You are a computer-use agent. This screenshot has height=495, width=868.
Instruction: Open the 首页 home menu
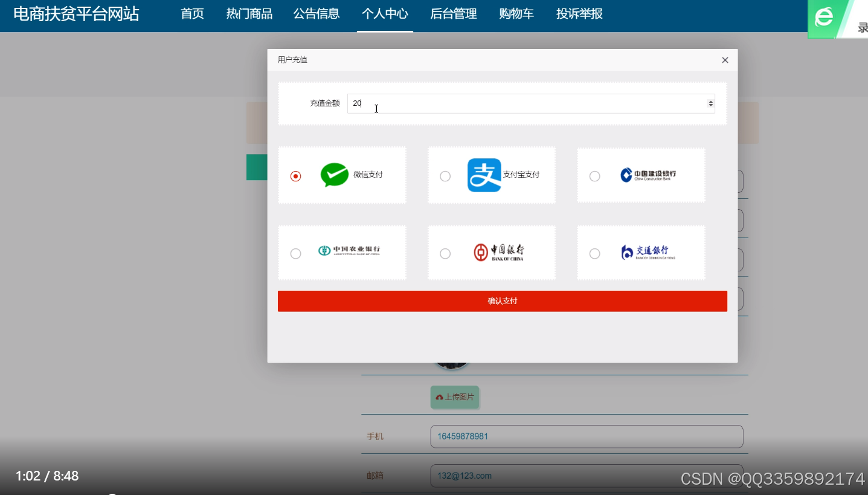(193, 14)
